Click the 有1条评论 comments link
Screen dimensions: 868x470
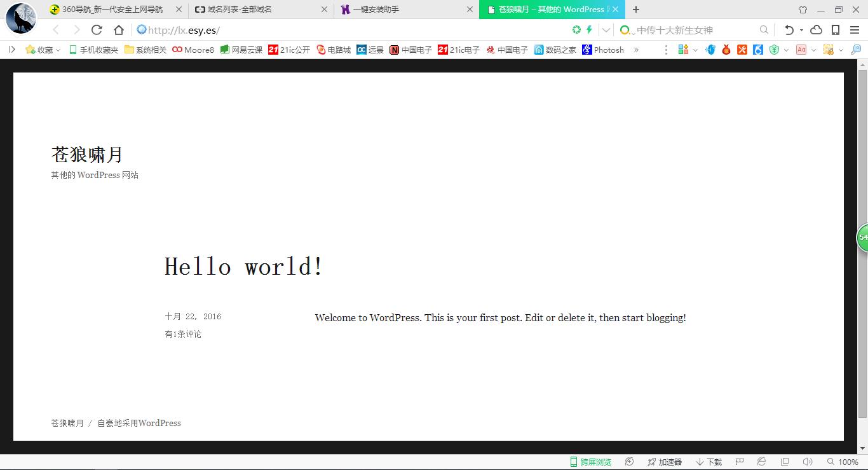pos(183,334)
